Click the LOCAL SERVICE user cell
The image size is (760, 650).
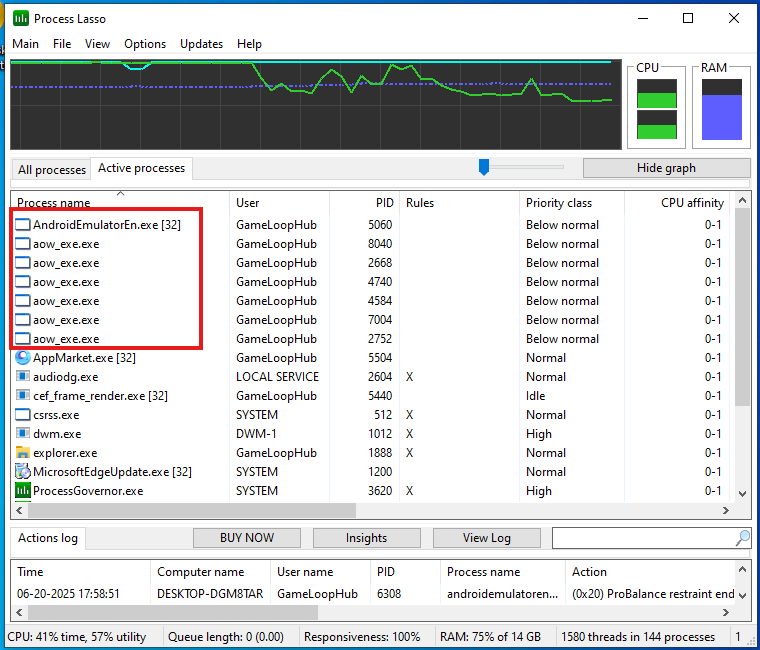(x=277, y=377)
